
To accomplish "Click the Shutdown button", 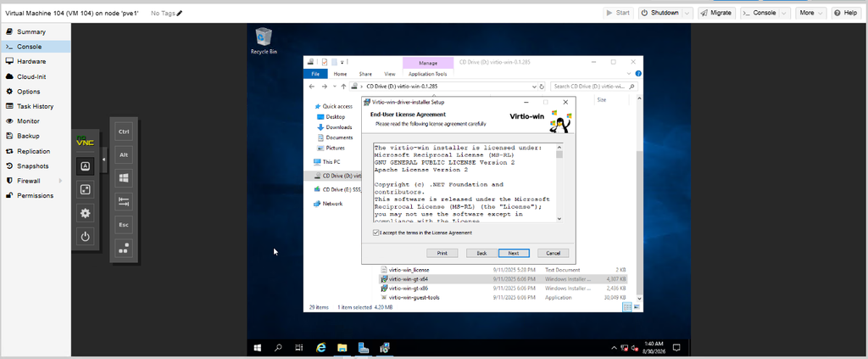I will [659, 13].
